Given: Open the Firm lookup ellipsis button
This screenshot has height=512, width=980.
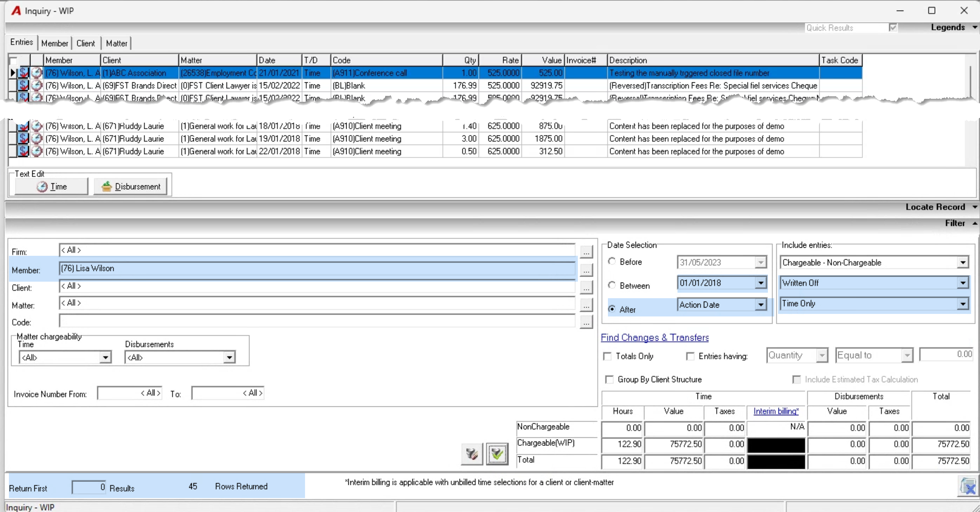Looking at the screenshot, I should click(586, 252).
